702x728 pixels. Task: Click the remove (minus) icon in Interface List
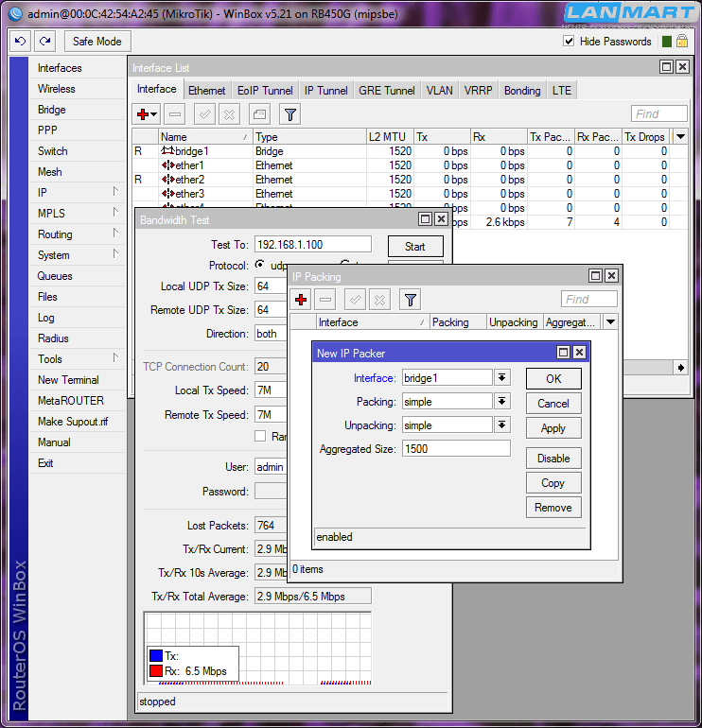coord(175,114)
